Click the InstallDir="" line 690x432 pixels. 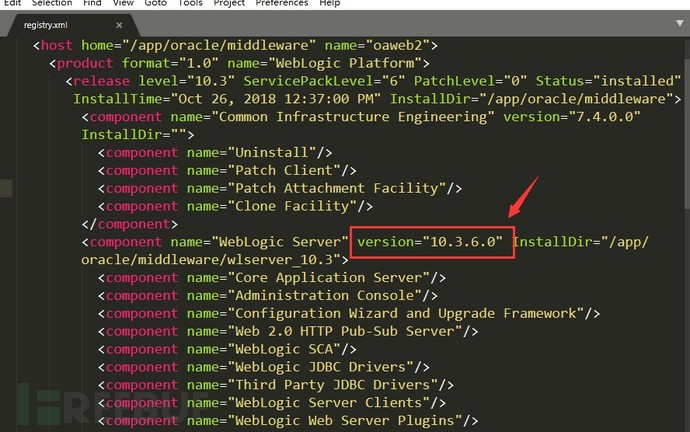tap(138, 135)
